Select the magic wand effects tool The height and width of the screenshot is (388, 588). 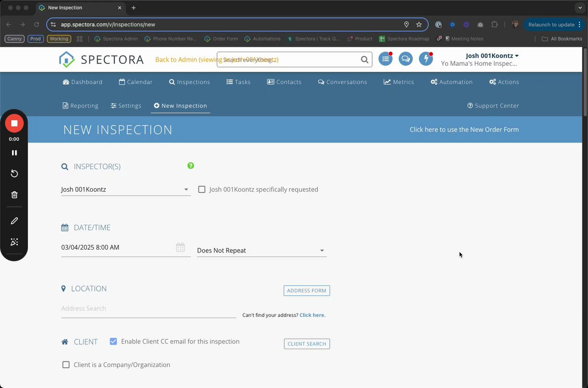[x=14, y=242]
